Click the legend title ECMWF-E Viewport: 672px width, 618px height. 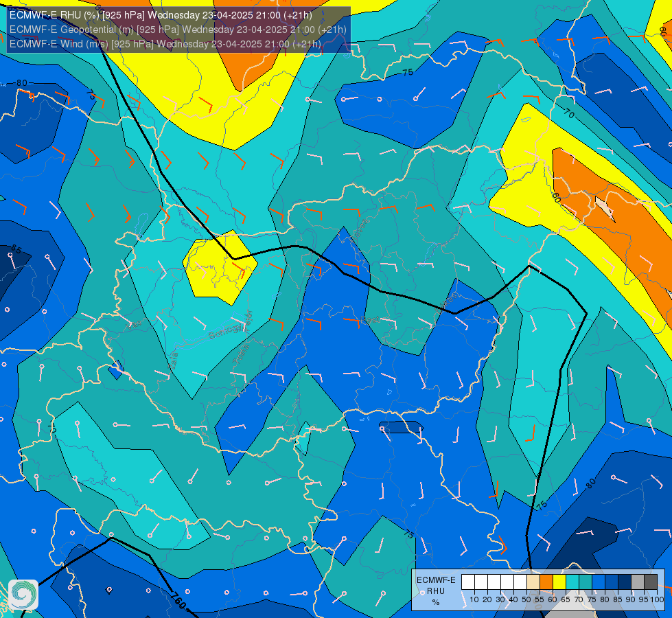pyautogui.click(x=437, y=580)
